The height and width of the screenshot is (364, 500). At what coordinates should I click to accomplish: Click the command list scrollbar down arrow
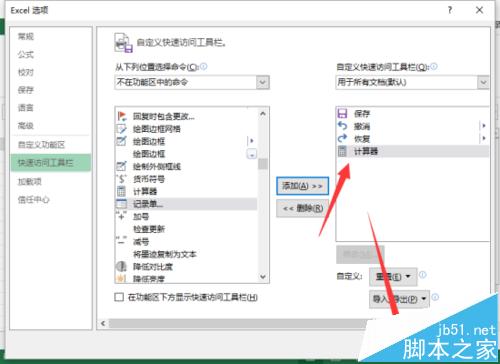tap(263, 277)
